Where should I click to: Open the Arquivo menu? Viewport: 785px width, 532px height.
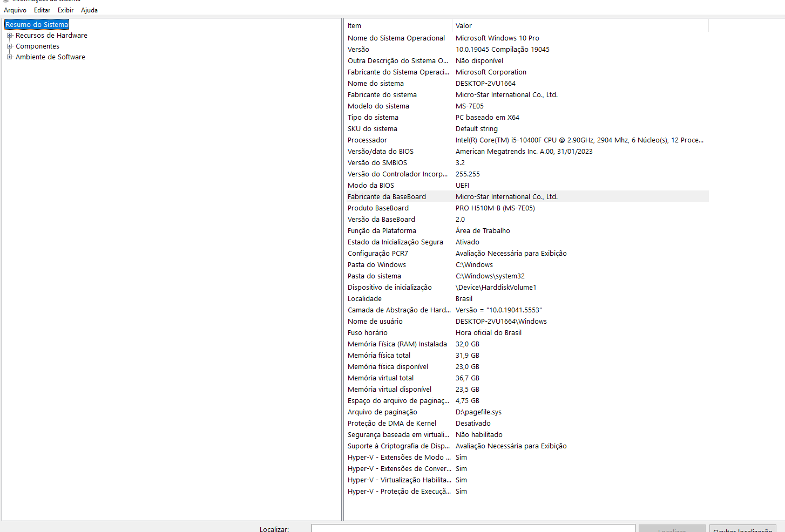15,10
